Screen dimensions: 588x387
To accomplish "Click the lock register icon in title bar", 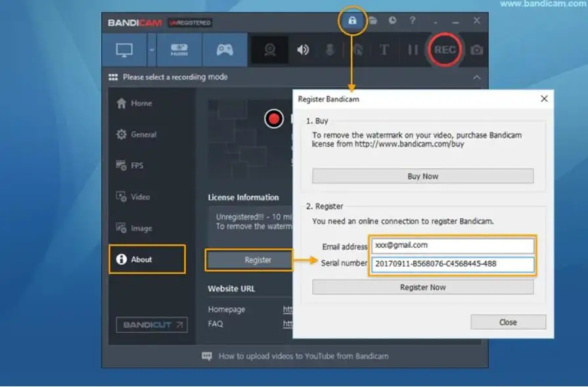I will [352, 20].
